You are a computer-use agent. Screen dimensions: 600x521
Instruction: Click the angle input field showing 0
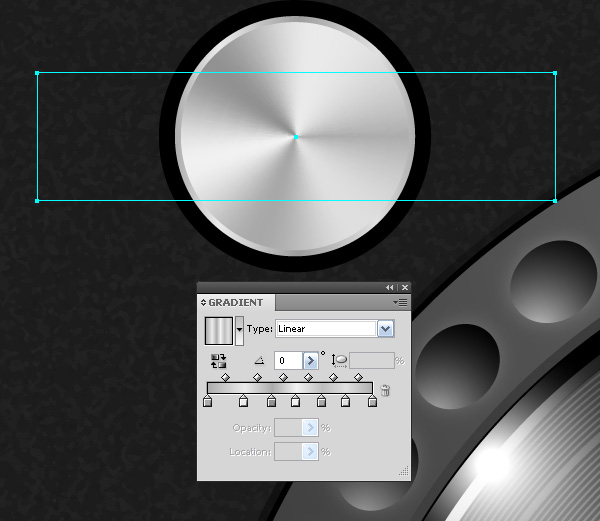point(289,360)
